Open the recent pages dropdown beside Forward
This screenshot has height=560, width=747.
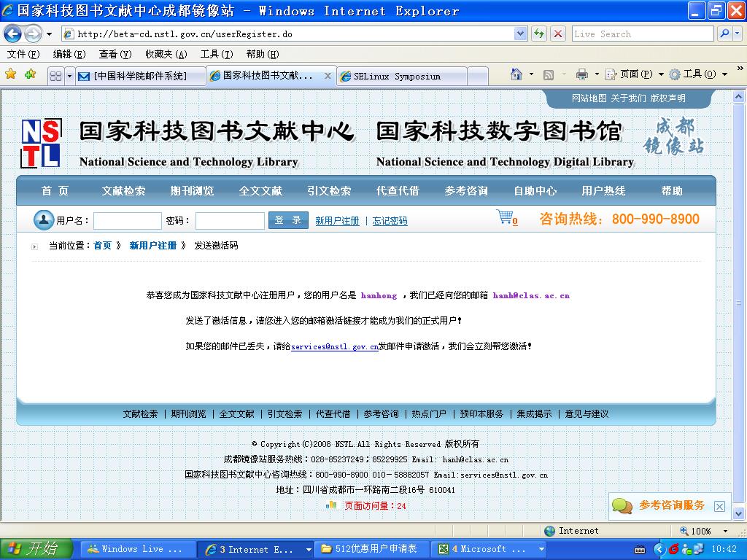point(49,34)
